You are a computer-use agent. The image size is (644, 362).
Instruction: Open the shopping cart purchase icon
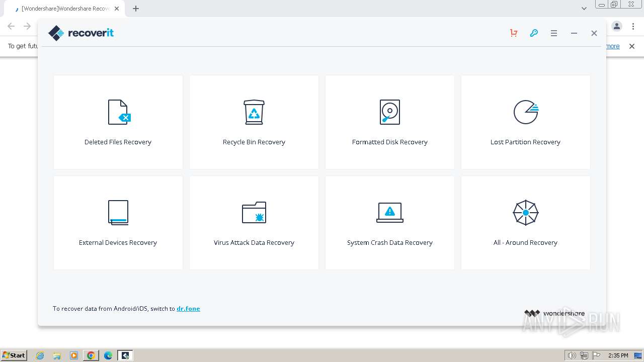pos(514,33)
